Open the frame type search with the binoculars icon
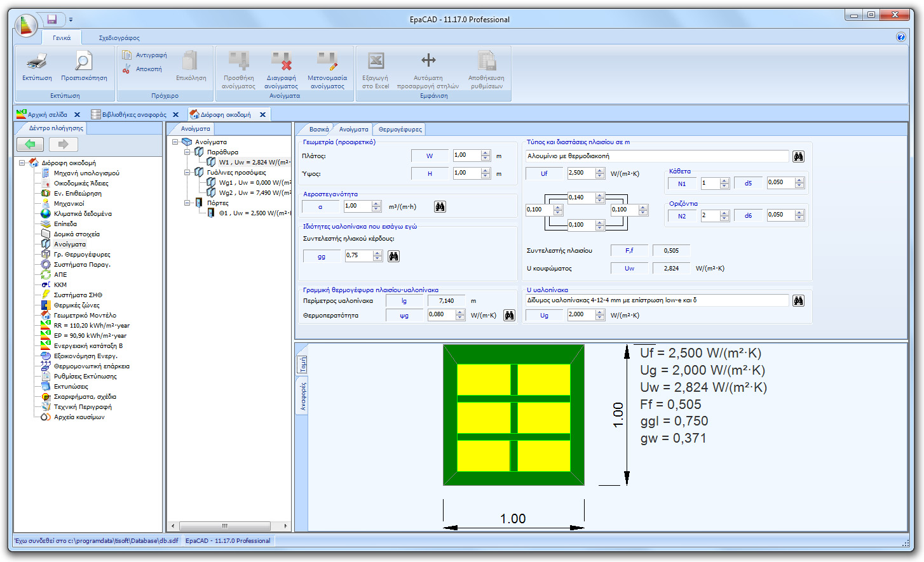The height and width of the screenshot is (562, 924). (x=798, y=156)
